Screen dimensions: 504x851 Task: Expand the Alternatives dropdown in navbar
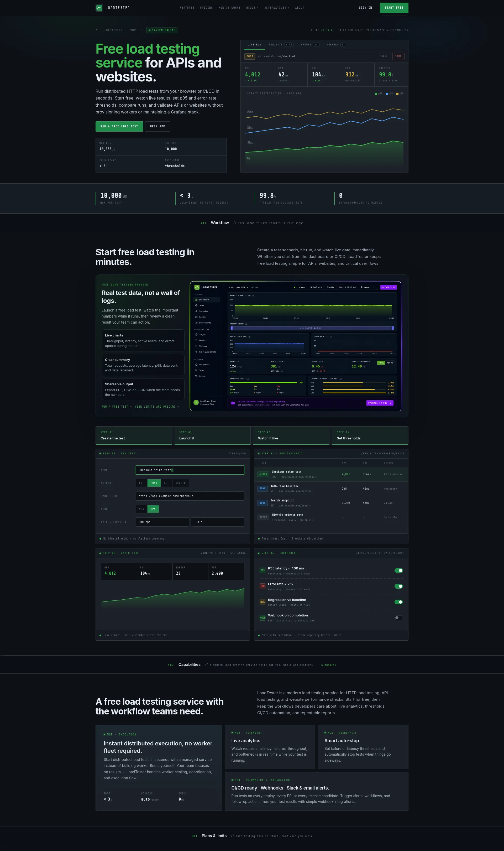[x=277, y=8]
